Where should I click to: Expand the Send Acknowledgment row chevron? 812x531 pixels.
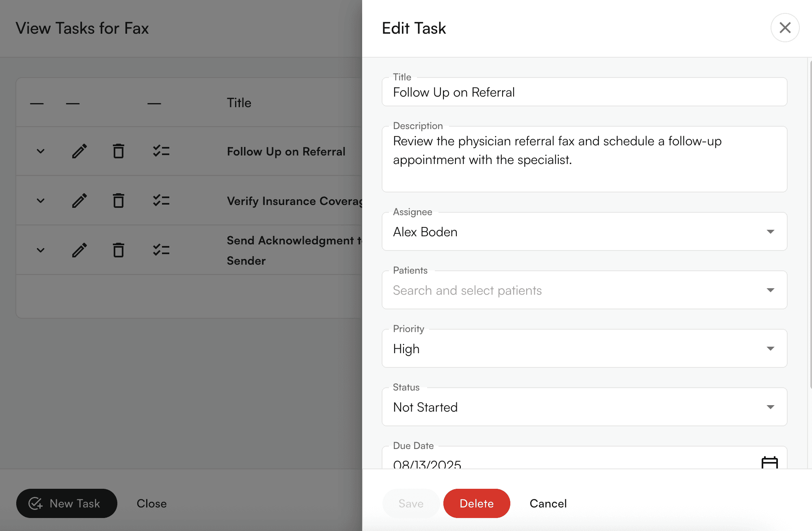(41, 250)
